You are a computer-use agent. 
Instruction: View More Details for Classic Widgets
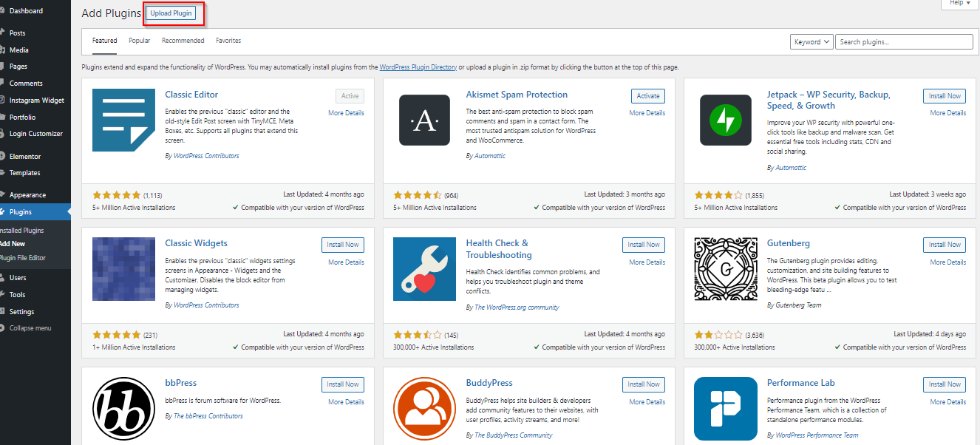347,262
